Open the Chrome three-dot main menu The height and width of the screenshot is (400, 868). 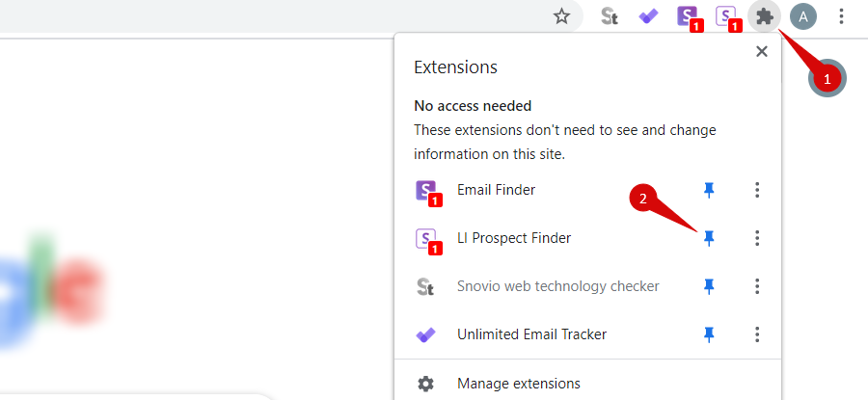pos(841,16)
